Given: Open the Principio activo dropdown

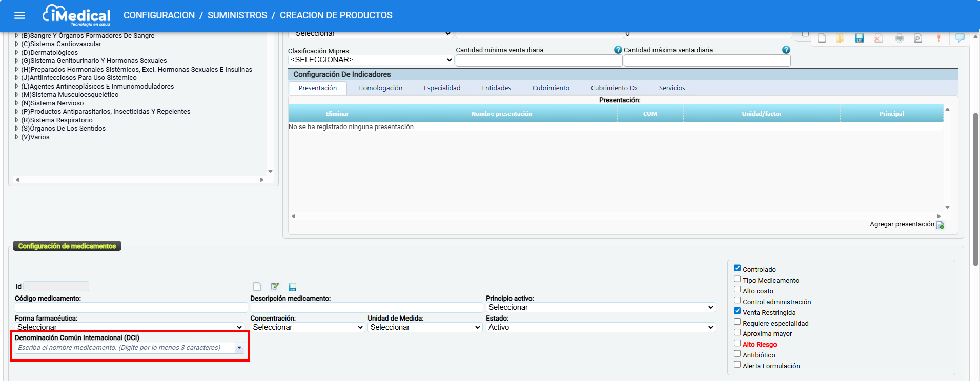Looking at the screenshot, I should click(600, 307).
